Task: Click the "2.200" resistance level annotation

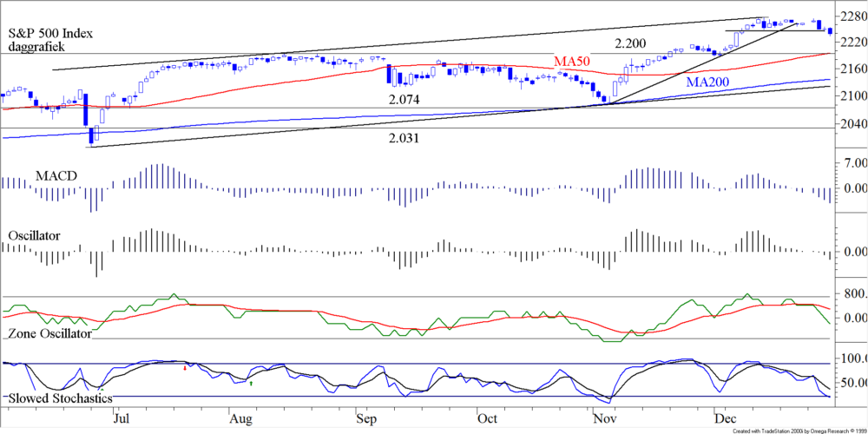Action: [630, 43]
